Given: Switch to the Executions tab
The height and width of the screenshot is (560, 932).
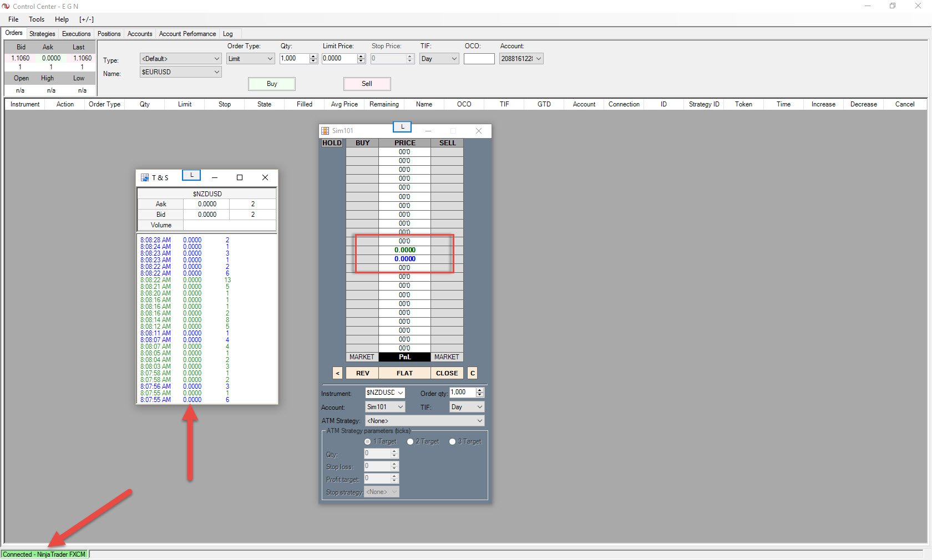Looking at the screenshot, I should tap(76, 34).
